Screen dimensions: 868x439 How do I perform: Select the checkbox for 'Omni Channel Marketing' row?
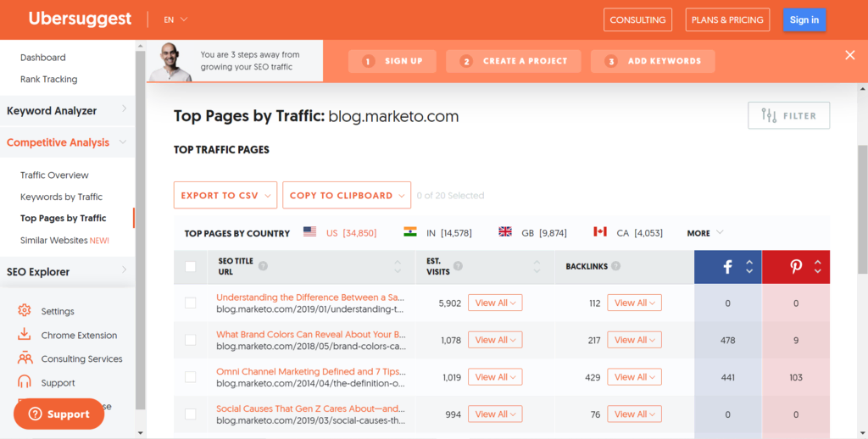[190, 377]
